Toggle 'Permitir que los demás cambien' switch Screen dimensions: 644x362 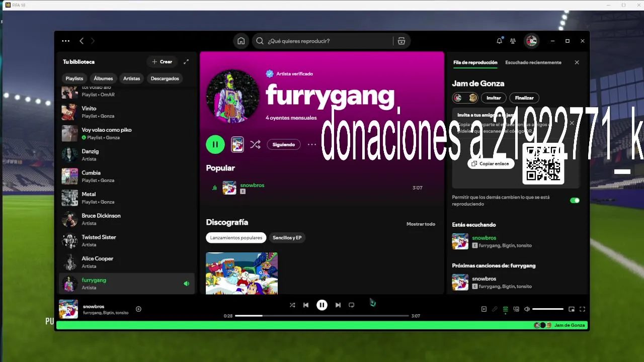click(575, 200)
